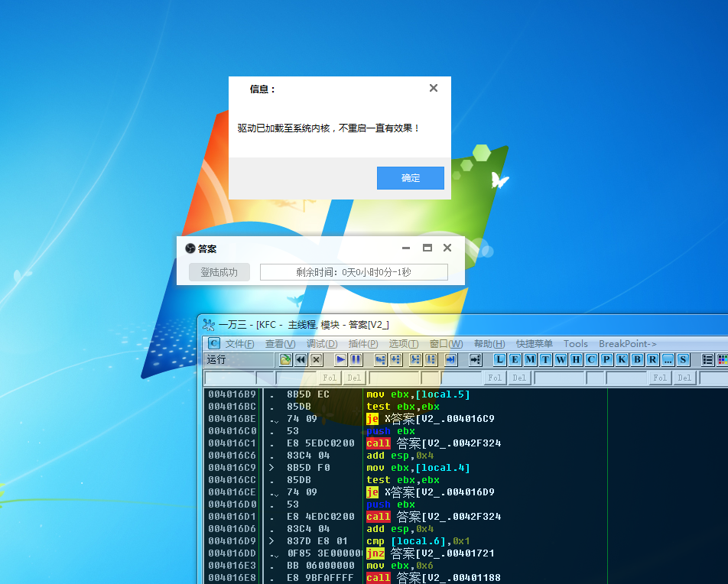Click instruction "mov ebx,[local.4]"
Viewport: 728px width, 584px height.
pyautogui.click(x=418, y=468)
